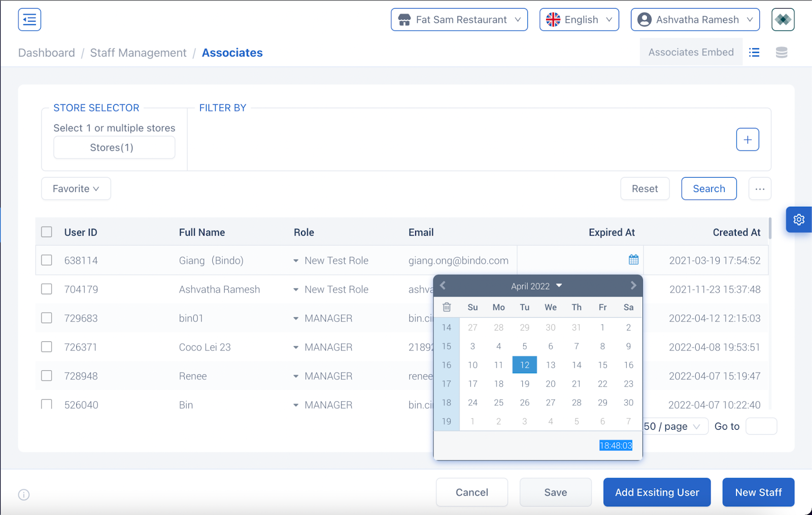The height and width of the screenshot is (515, 812).
Task: Add a filter with plus button
Action: pos(747,140)
